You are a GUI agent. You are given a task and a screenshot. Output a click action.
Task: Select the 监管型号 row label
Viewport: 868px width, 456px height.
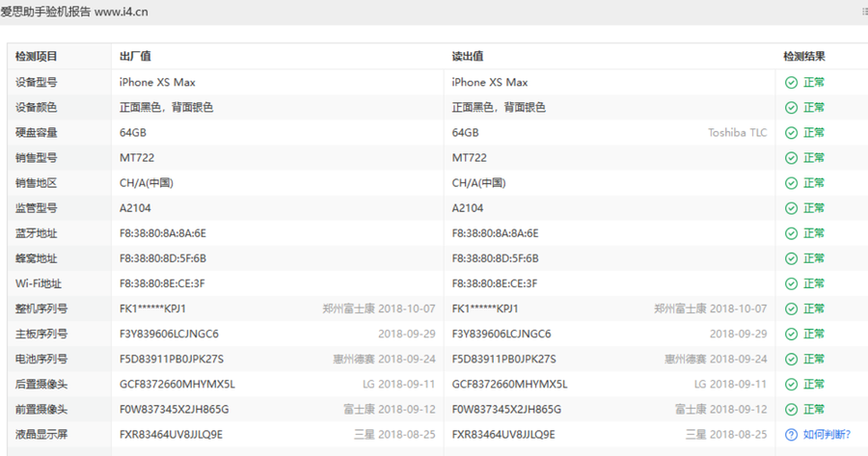click(36, 208)
